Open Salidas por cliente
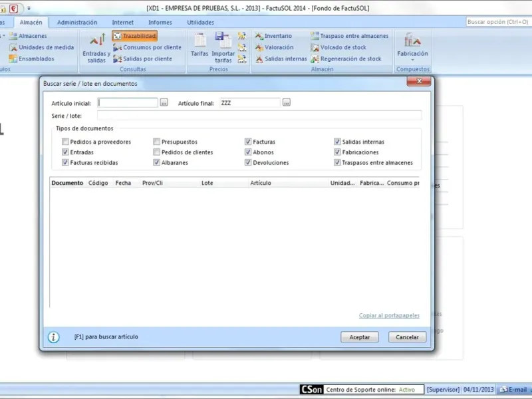The width and height of the screenshot is (532, 399). pyautogui.click(x=142, y=59)
